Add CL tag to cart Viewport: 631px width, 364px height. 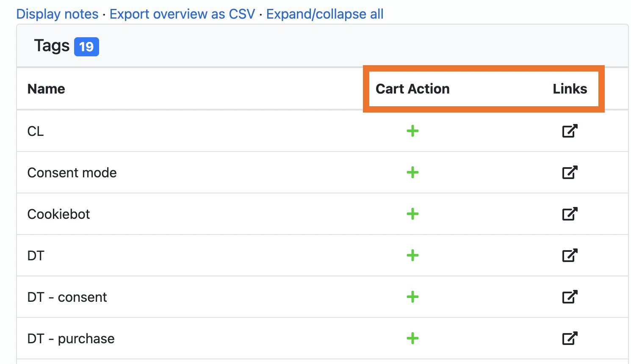click(x=412, y=131)
